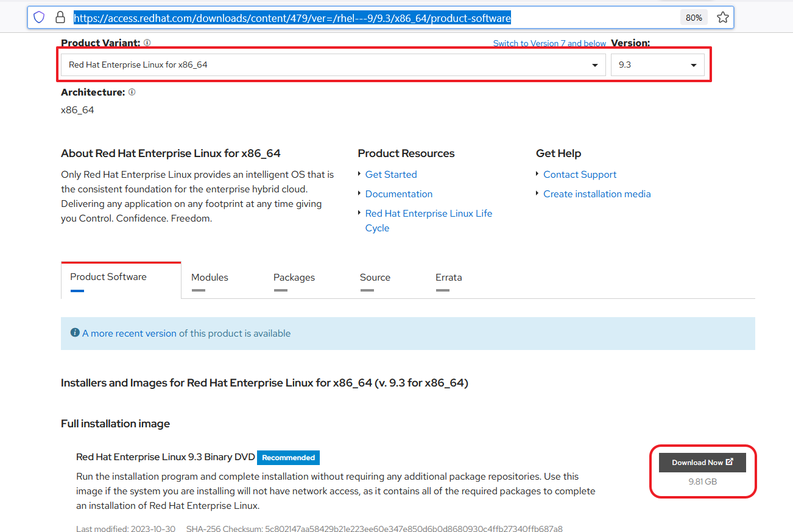Click Switch to Version 7 and below
Screen dimensions: 793x532
tap(549, 43)
